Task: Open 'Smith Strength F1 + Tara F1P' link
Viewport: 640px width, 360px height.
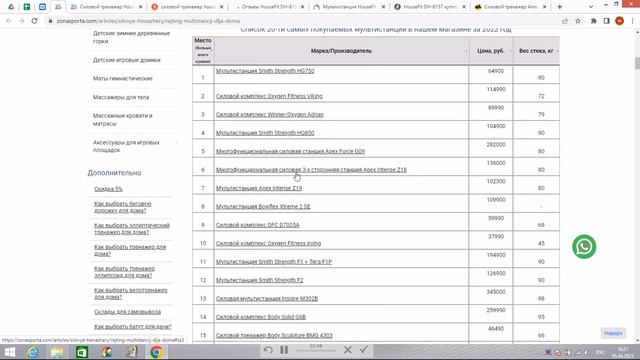Action: coord(274,262)
